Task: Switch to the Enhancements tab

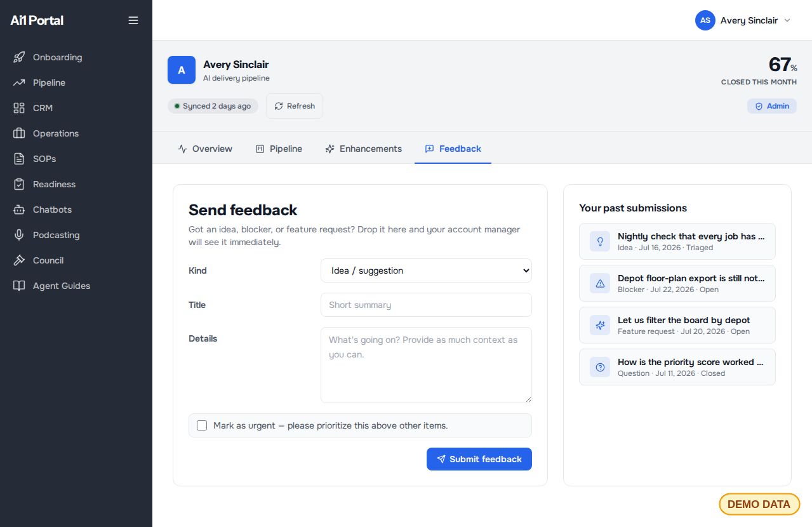Action: tap(363, 149)
